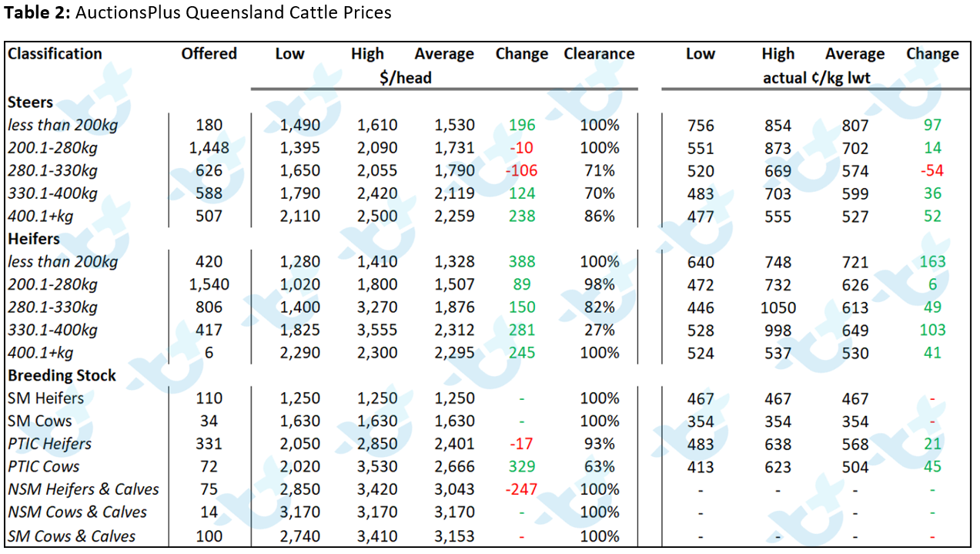This screenshot has height=554, width=980.
Task: Select the PTIC Cows ¢/kg average 504
Action: [x=855, y=467]
